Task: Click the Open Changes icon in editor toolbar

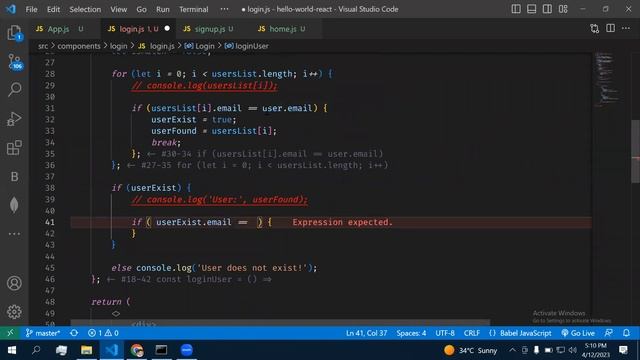Action: click(595, 29)
